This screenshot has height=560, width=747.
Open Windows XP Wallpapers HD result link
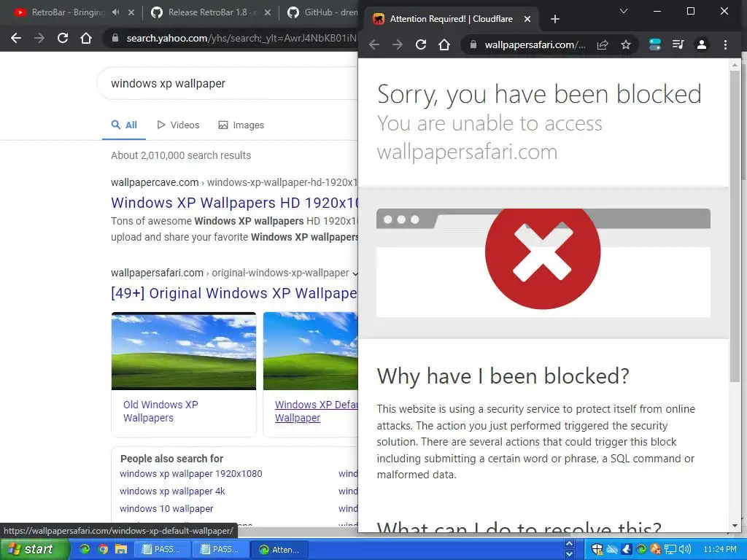[234, 203]
